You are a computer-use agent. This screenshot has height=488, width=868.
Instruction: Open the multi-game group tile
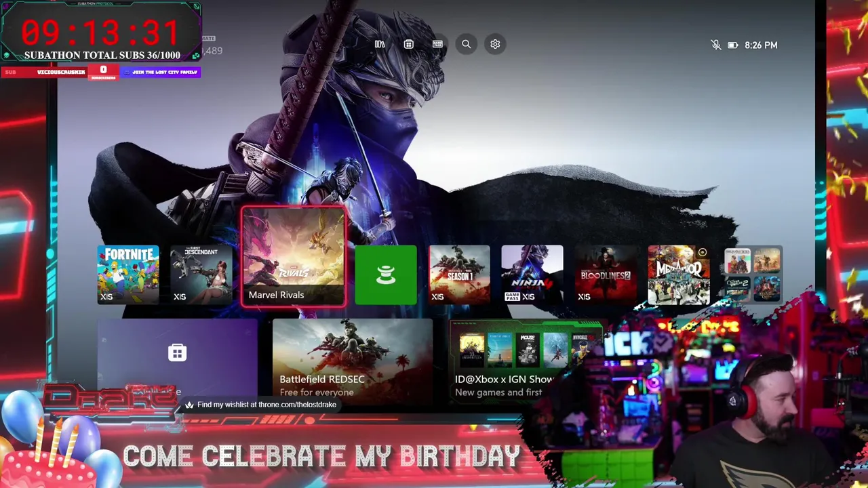coord(752,274)
